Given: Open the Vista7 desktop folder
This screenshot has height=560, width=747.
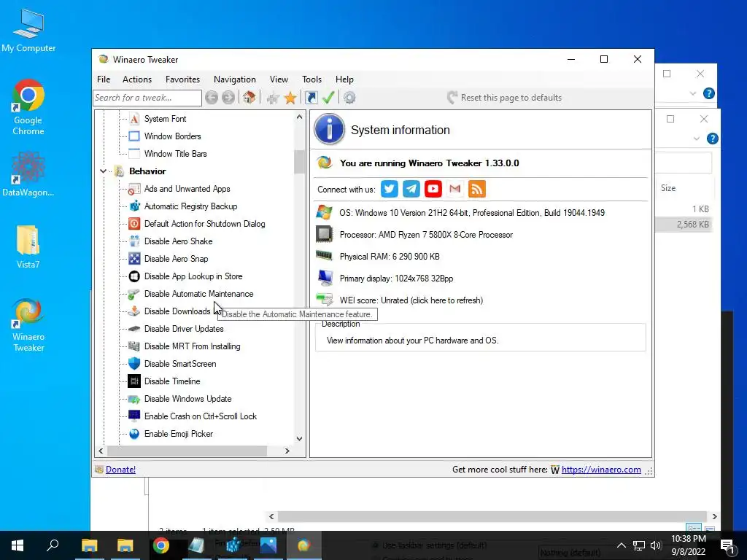Looking at the screenshot, I should click(x=28, y=246).
